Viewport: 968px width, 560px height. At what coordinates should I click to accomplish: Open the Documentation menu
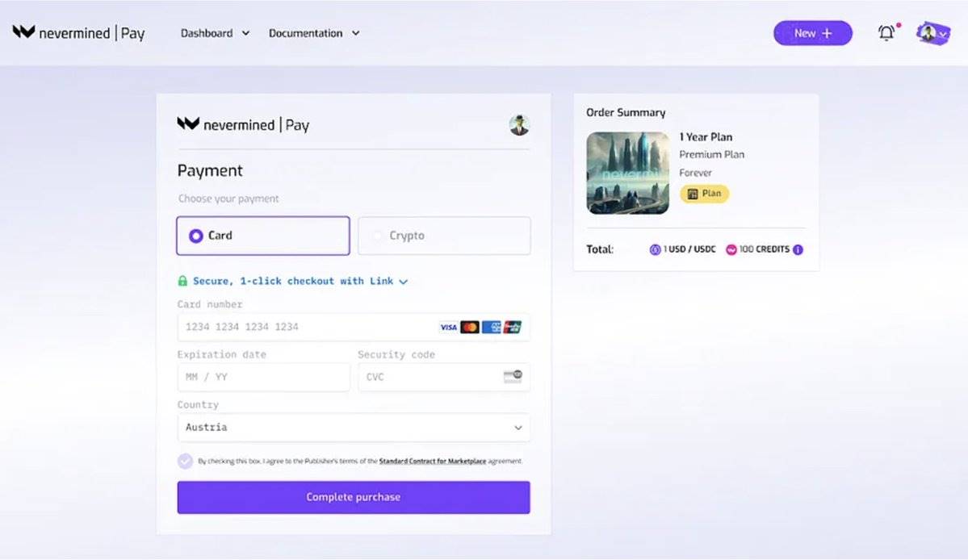[313, 33]
